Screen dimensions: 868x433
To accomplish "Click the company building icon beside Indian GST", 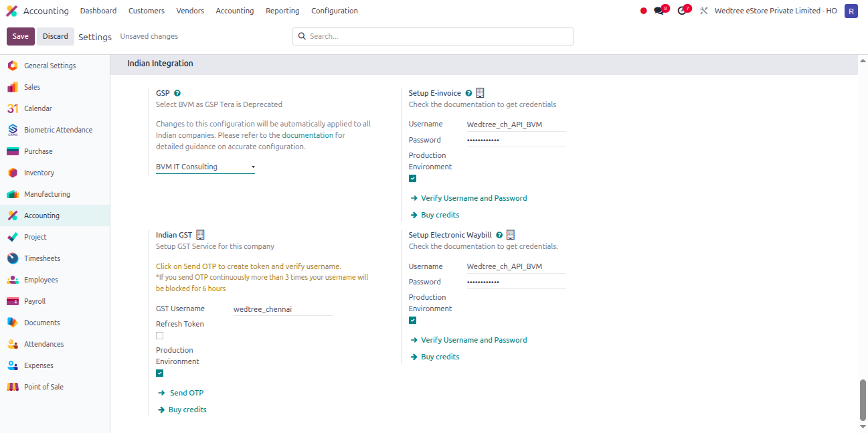I will click(200, 235).
